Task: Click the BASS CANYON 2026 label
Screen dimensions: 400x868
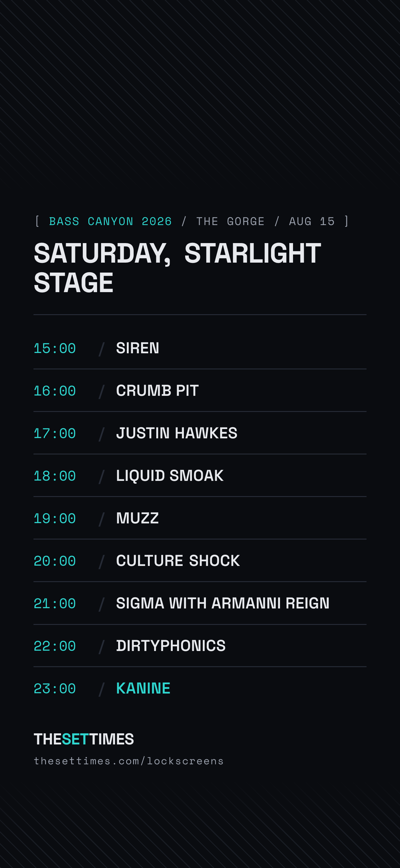Action: click(110, 221)
